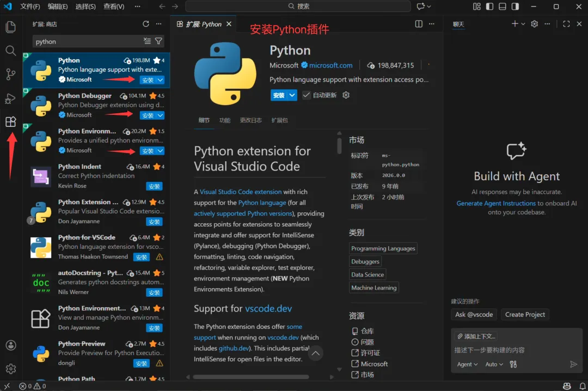Image resolution: width=588 pixels, height=391 pixels.
Task: Close the 扩展 Python editor tab
Action: 229,24
